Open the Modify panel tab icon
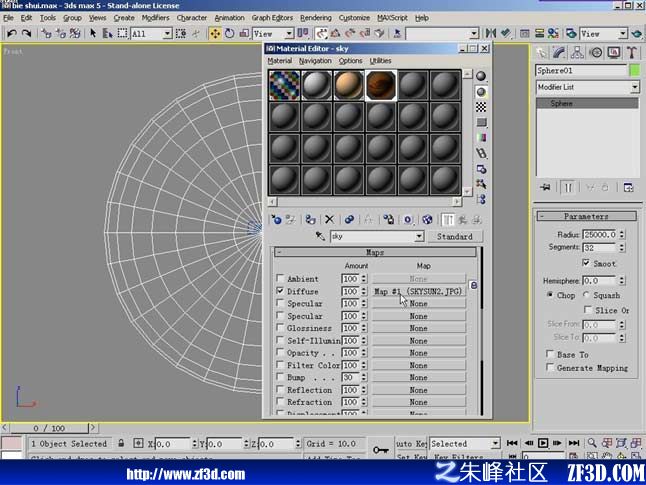646x485 pixels. [559, 52]
